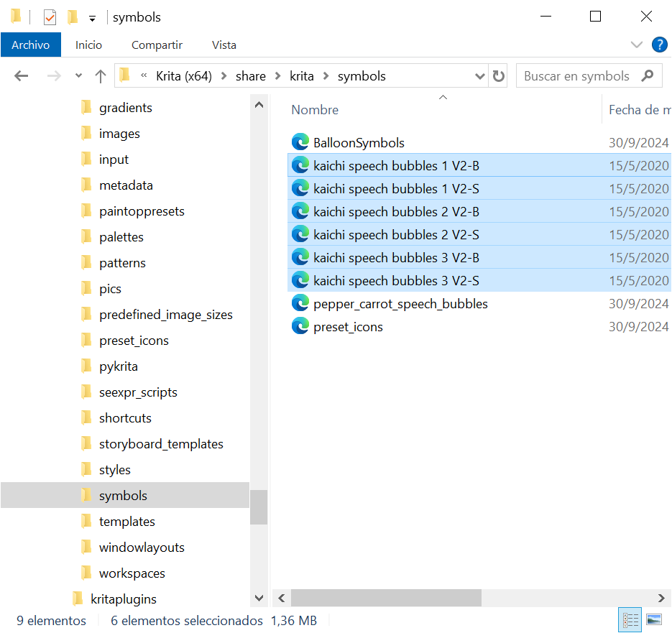Go up one folder level arrow
The image size is (672, 633).
(x=101, y=76)
